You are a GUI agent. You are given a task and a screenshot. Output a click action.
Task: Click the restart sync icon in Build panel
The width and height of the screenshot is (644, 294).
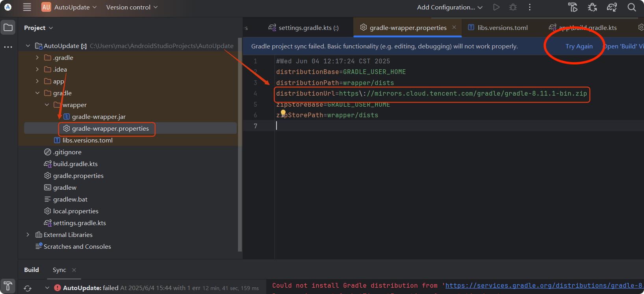click(x=28, y=288)
